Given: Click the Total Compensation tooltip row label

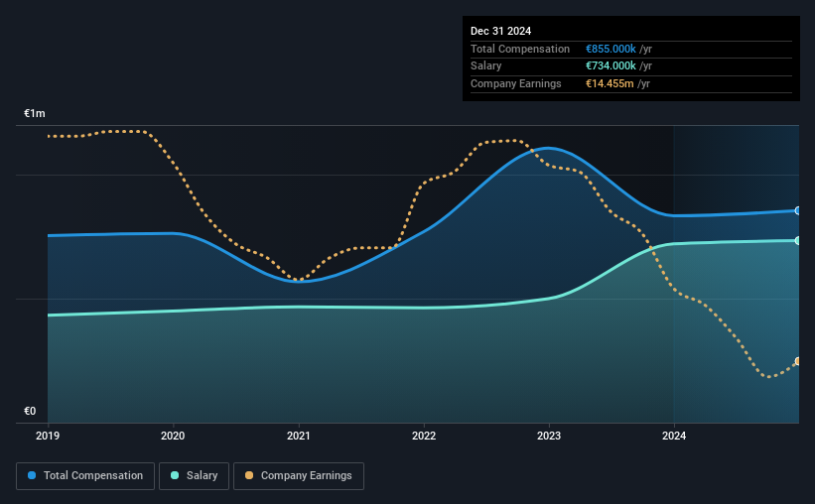Looking at the screenshot, I should (520, 49).
